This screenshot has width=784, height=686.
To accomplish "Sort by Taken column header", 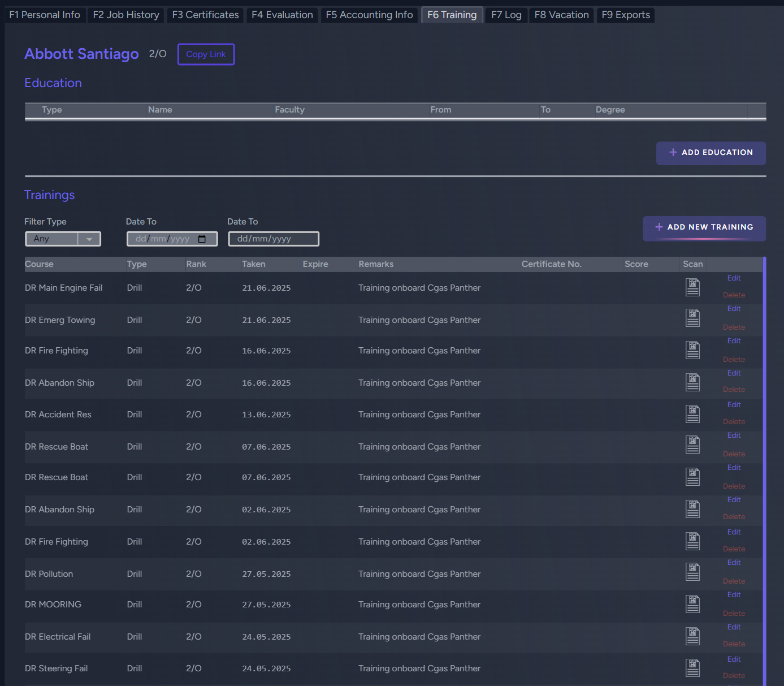I will click(253, 264).
